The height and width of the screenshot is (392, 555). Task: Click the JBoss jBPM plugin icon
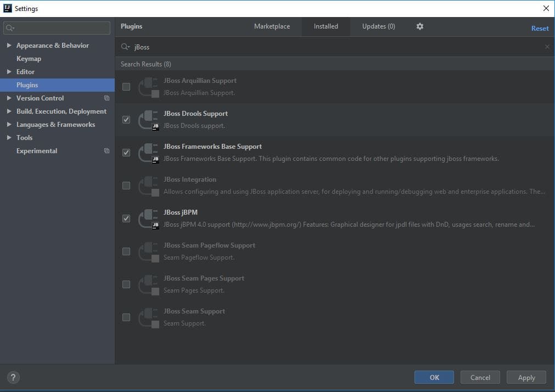coord(149,219)
